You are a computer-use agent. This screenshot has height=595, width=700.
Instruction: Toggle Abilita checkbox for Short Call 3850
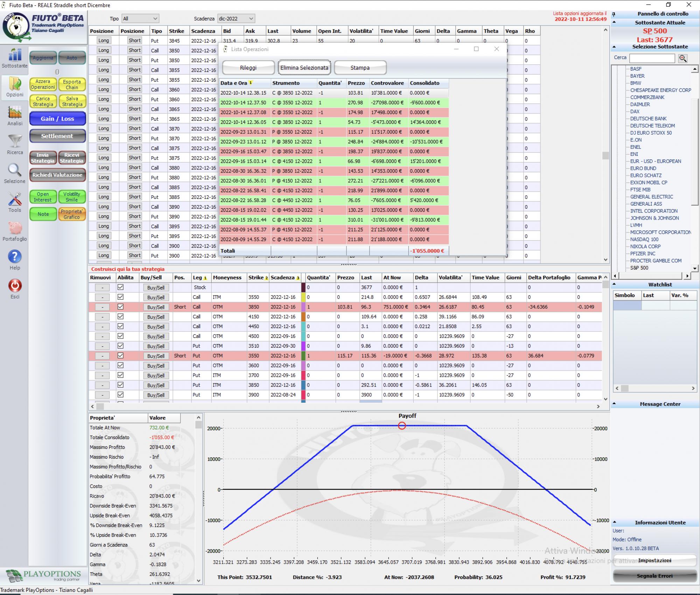(120, 307)
